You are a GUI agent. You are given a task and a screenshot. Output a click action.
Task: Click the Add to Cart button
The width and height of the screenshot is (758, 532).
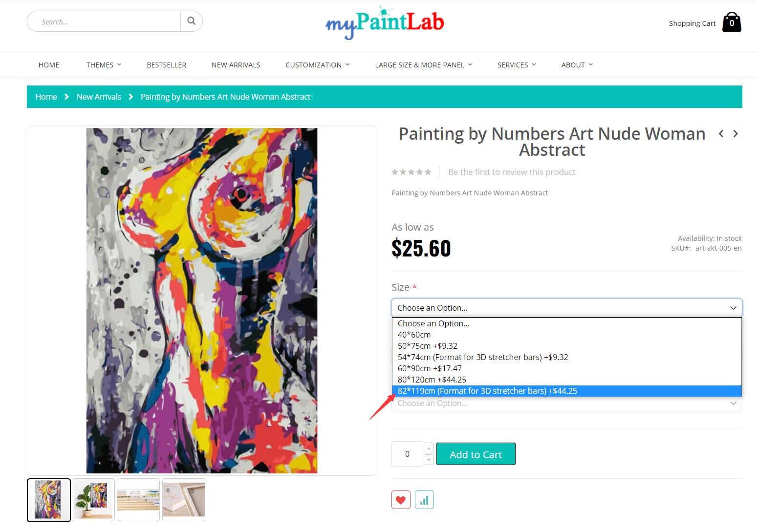coord(476,454)
